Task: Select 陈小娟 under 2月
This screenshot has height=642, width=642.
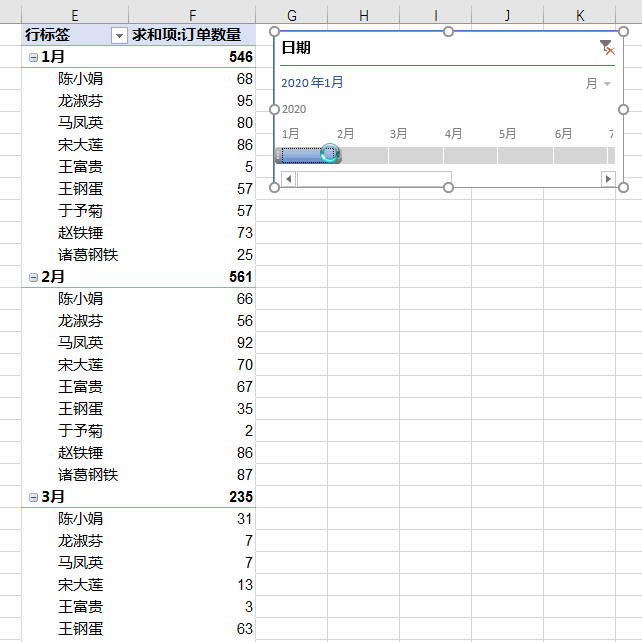Action: [x=80, y=299]
